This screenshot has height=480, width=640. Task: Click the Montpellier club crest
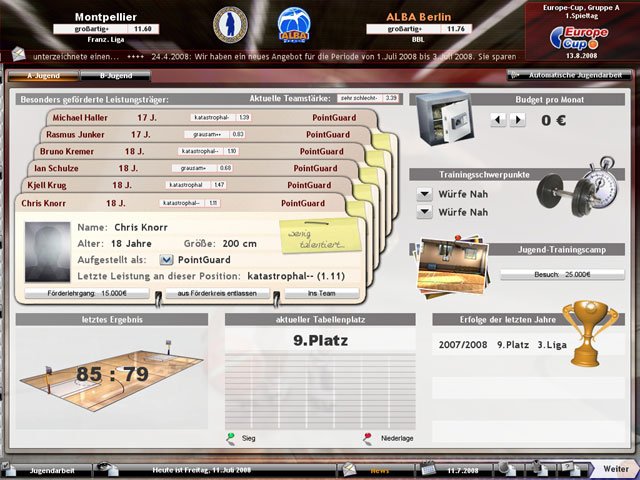tap(230, 24)
